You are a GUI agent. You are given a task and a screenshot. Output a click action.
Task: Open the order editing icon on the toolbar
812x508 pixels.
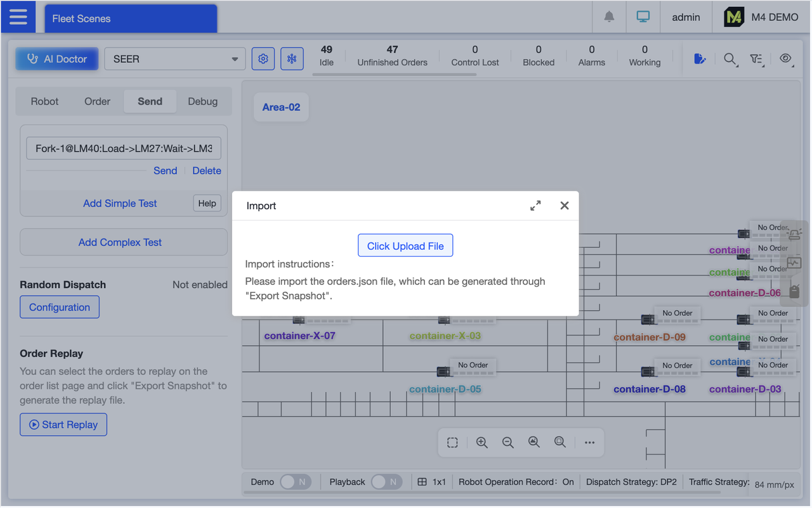click(699, 59)
